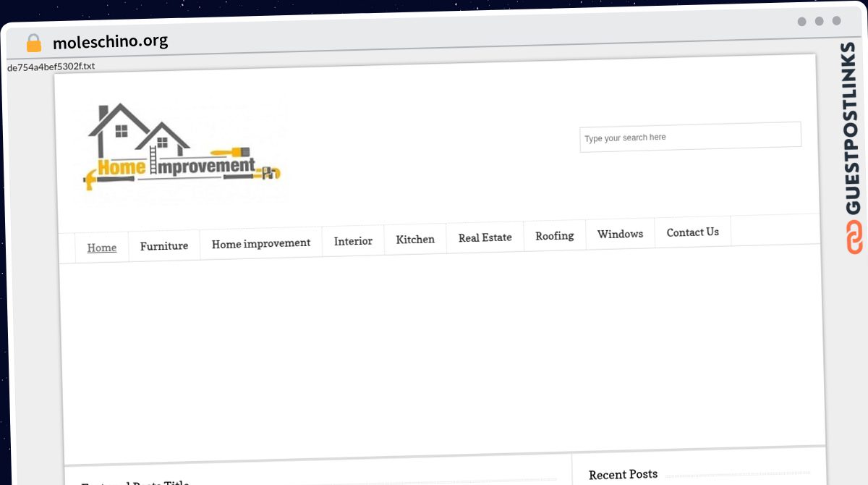Image resolution: width=868 pixels, height=485 pixels.
Task: Click the GUESTPOSTLINKS vertical brand text
Action: 853,129
